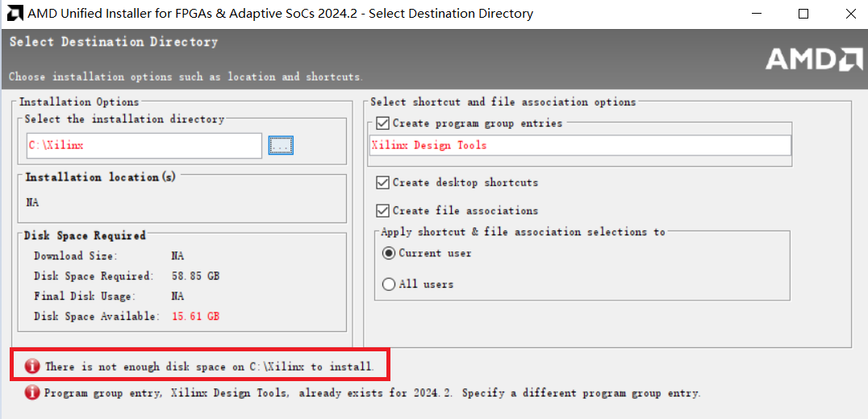Screen dimensions: 868x419
Task: Toggle Create desktop shortcuts checkbox
Action: [382, 182]
